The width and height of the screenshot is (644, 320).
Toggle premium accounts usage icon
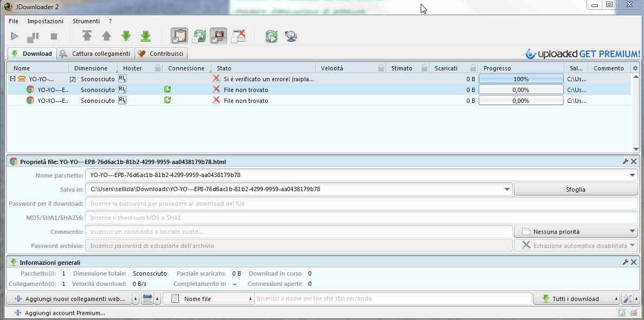[x=218, y=36]
